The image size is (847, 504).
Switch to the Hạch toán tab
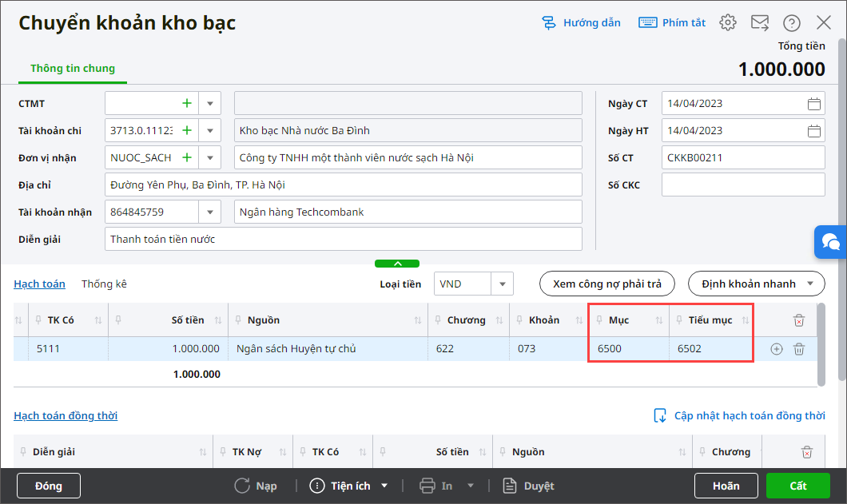[39, 284]
